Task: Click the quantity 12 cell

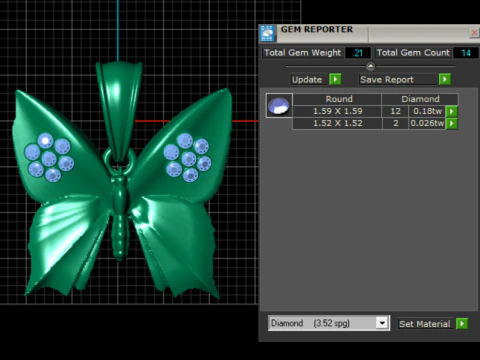Action: coord(395,111)
